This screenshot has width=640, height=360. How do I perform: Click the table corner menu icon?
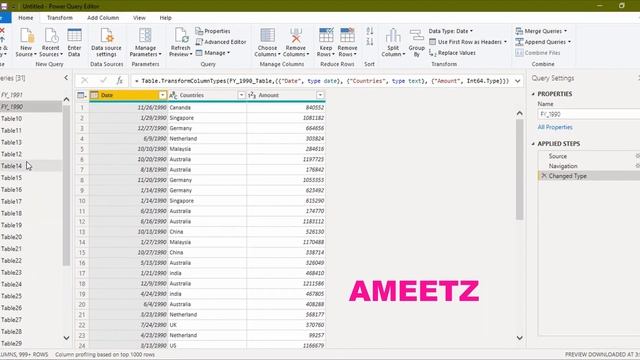point(82,95)
